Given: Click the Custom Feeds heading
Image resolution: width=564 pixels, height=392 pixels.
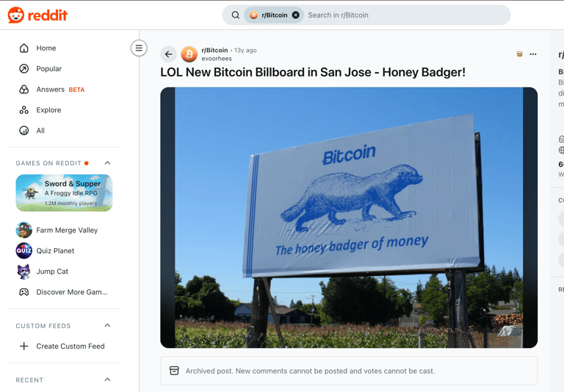Looking at the screenshot, I should 43,326.
